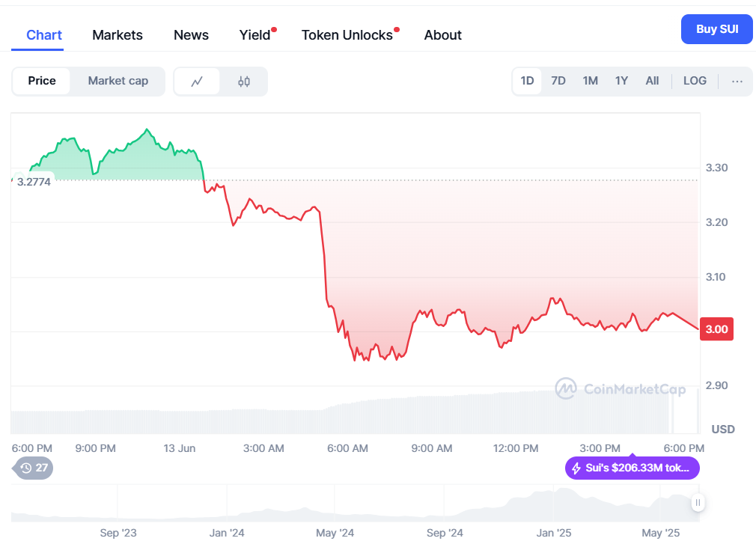Click the 6:00 AM time axis label

tap(347, 448)
